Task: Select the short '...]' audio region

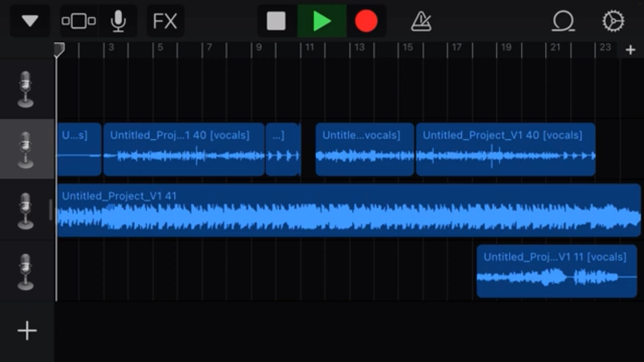Action: tap(283, 150)
